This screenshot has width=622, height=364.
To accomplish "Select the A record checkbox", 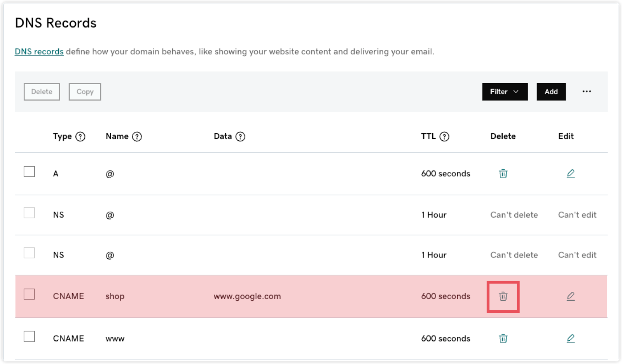I will [x=29, y=172].
